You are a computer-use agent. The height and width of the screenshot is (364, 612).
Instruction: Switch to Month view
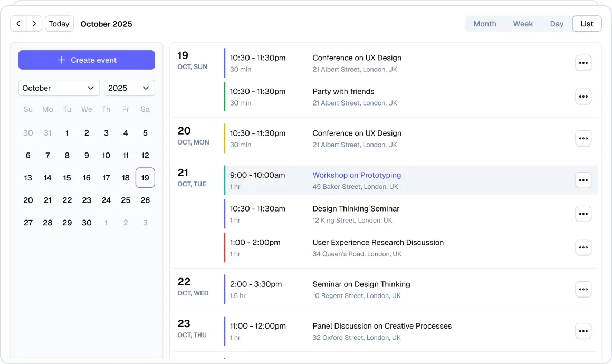click(x=484, y=24)
